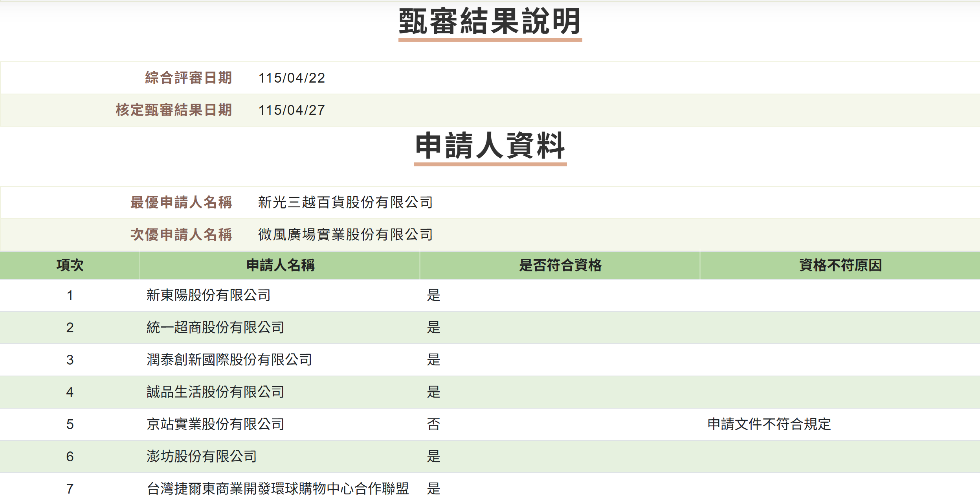The width and height of the screenshot is (980, 503).
Task: Select row 京站實業股份有限公司
Action: [x=490, y=424]
